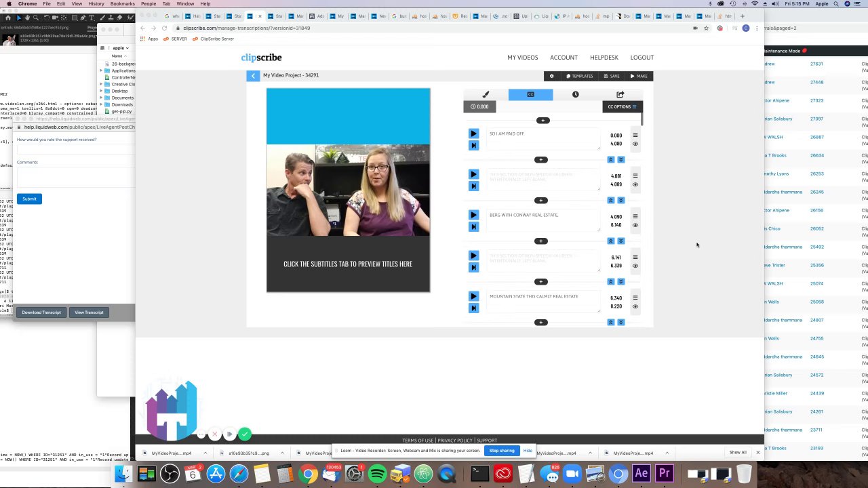Click Download Transcript button
Viewport: 868px width, 488px height.
point(41,312)
